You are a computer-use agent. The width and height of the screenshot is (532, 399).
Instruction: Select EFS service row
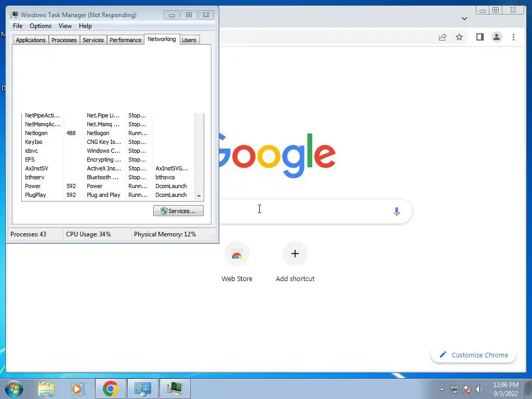pos(108,159)
